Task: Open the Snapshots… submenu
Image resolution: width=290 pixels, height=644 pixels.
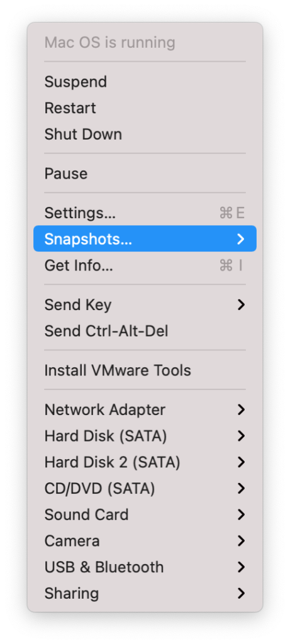Action: [x=145, y=238]
